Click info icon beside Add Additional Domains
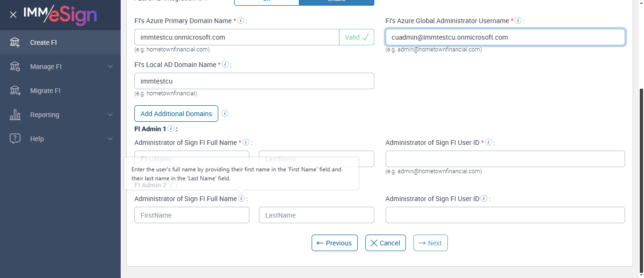This screenshot has height=278, width=644. (225, 113)
